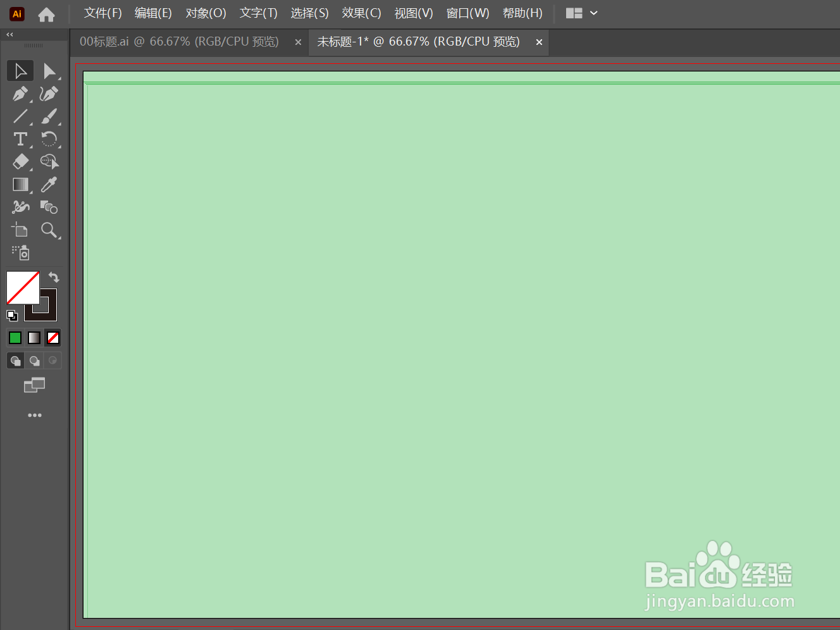Swap fill and stroke colors
The image size is (840, 630).
coord(54,277)
